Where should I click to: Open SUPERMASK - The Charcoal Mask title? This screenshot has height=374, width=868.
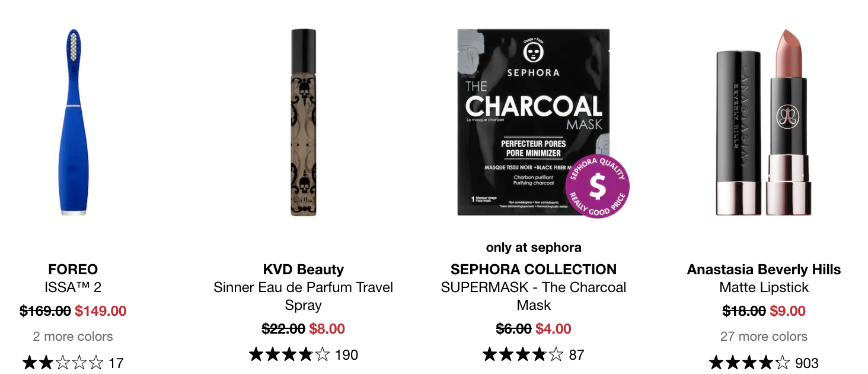click(534, 296)
